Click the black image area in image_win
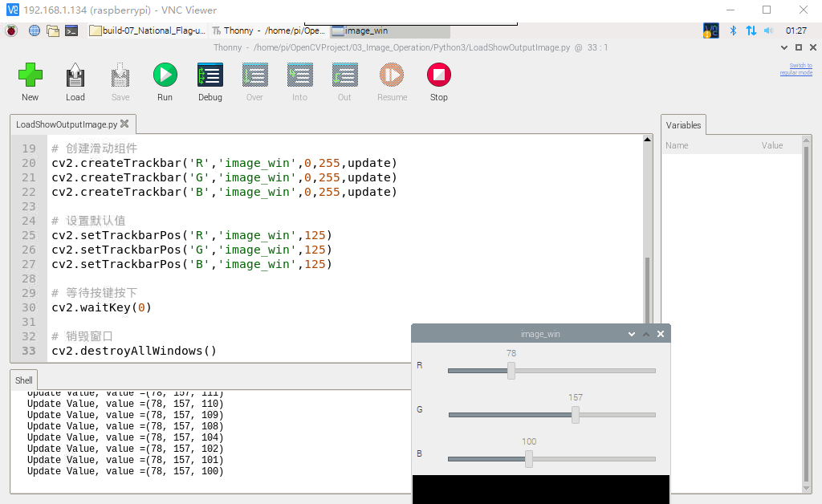 [540, 490]
